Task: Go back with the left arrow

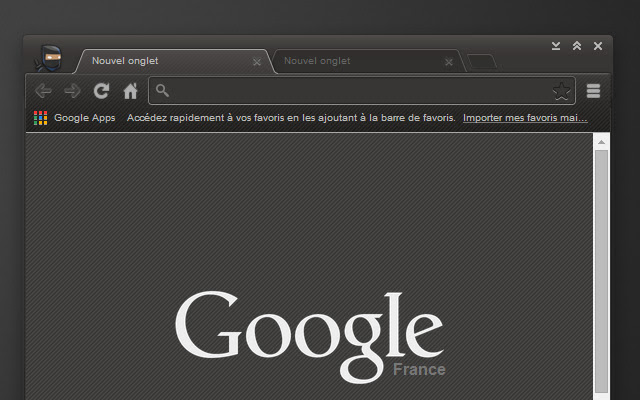Action: pyautogui.click(x=43, y=91)
